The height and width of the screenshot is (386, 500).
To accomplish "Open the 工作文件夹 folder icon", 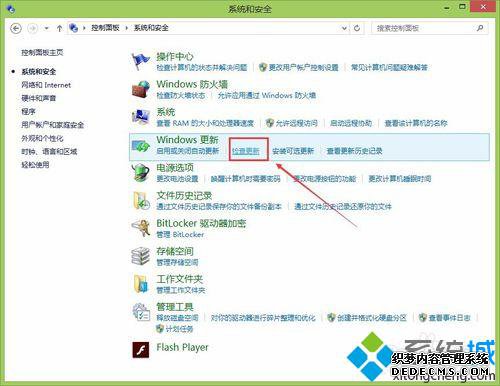I will click(140, 284).
